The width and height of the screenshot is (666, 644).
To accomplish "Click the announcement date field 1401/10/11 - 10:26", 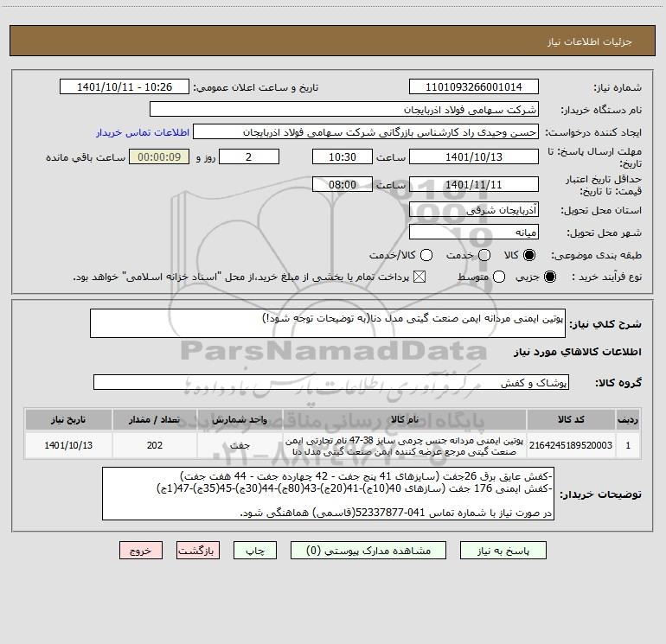I will 125,87.
